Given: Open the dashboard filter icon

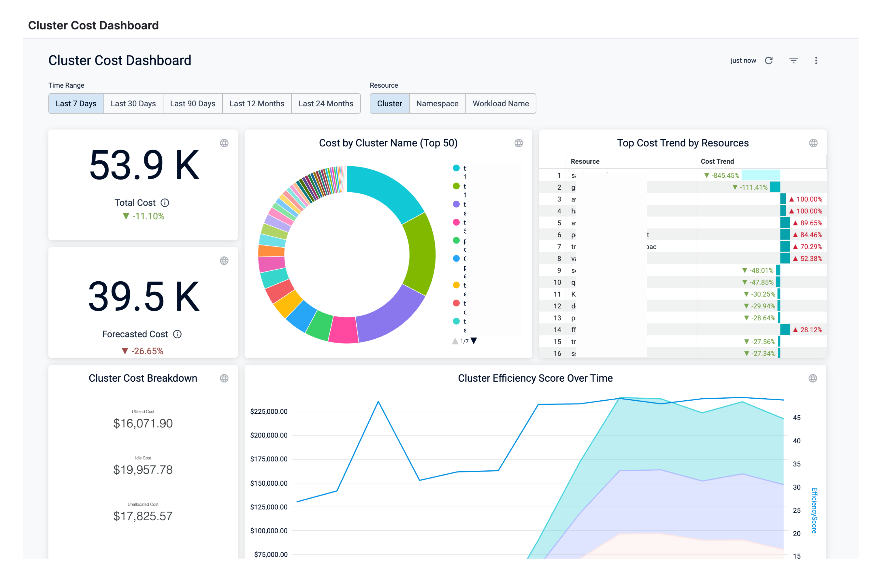Looking at the screenshot, I should pos(794,61).
